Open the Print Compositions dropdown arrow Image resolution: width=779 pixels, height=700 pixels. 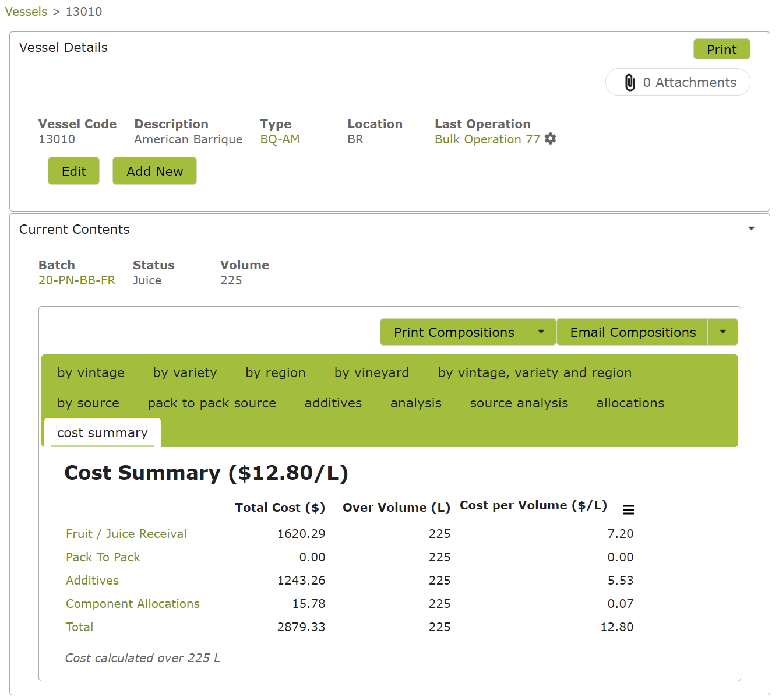541,332
